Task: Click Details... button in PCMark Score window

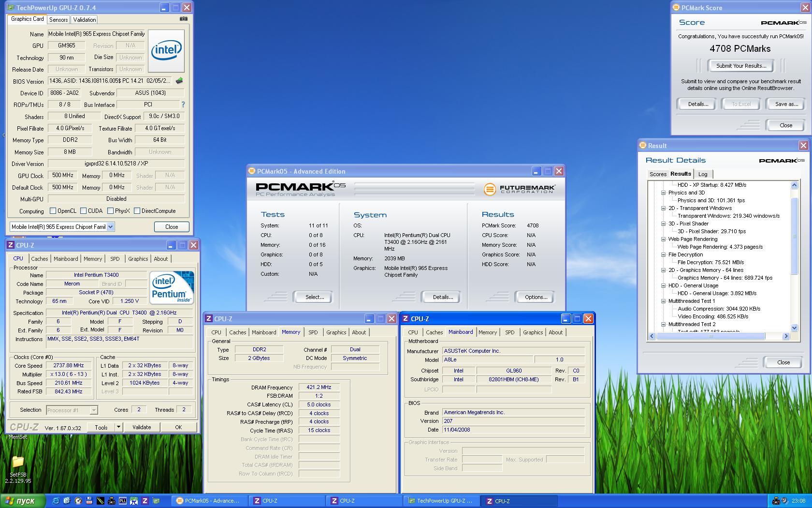Action: pos(698,104)
